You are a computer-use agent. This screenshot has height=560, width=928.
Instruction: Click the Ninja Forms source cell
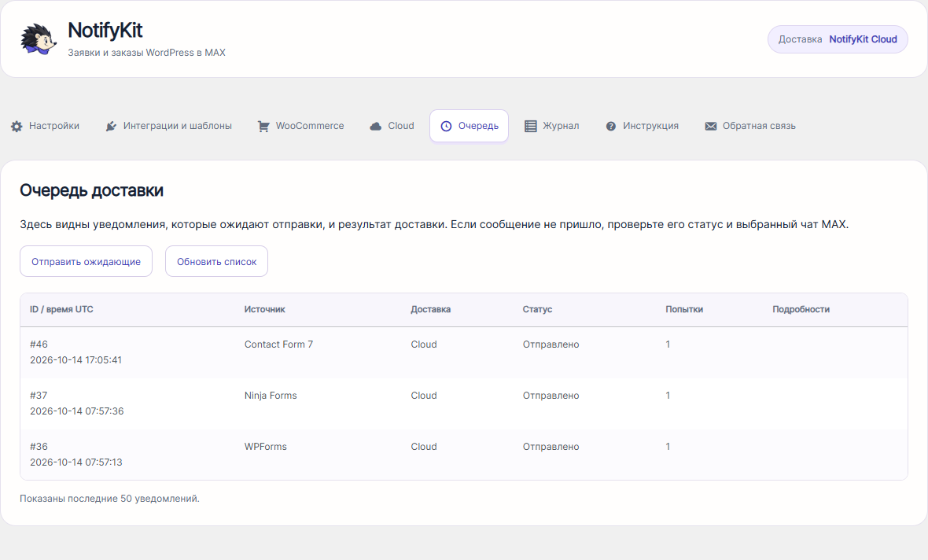(x=271, y=396)
